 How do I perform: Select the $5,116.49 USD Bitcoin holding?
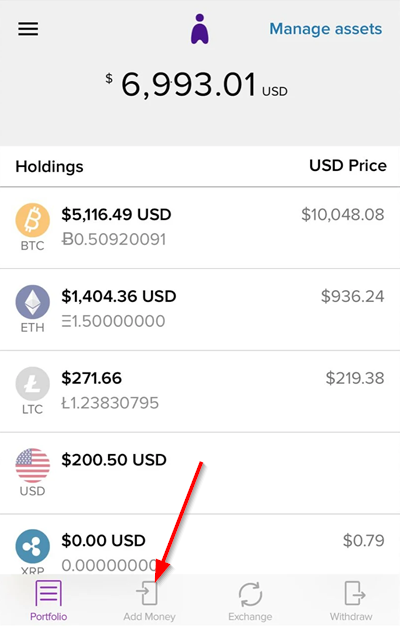[x=200, y=228]
